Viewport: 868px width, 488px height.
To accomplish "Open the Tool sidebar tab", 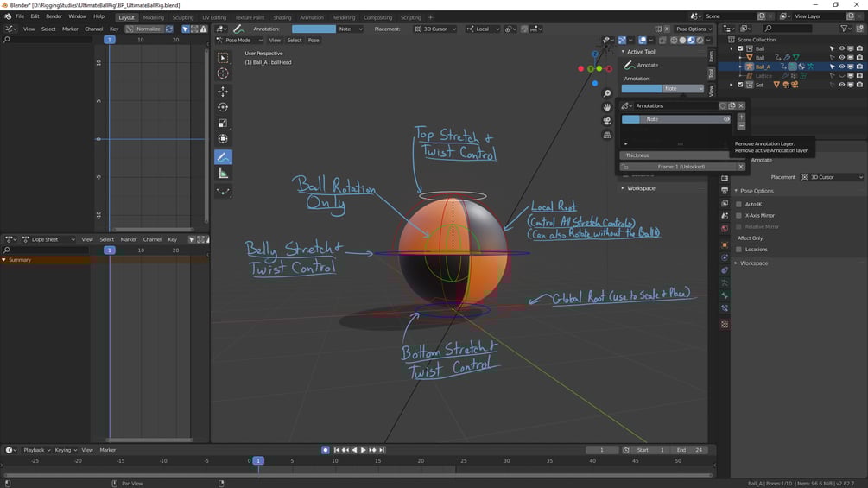I will (x=712, y=73).
